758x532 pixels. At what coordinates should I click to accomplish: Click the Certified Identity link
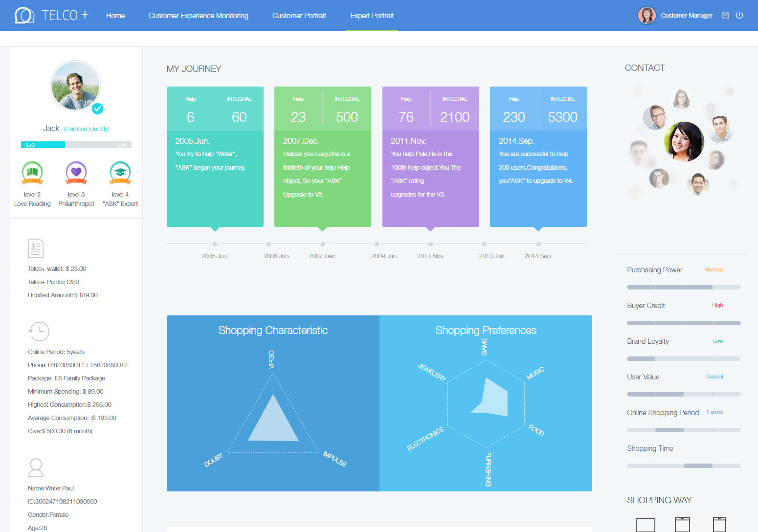[x=87, y=129]
